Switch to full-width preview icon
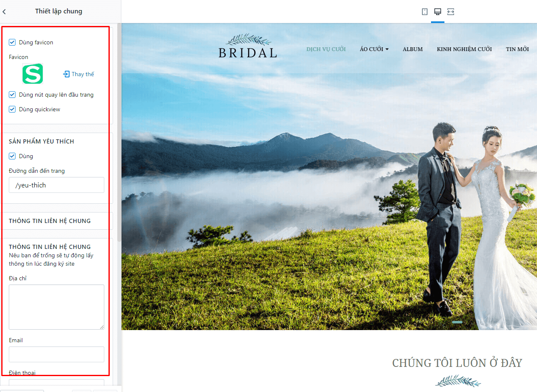537x392 pixels. [x=451, y=12]
